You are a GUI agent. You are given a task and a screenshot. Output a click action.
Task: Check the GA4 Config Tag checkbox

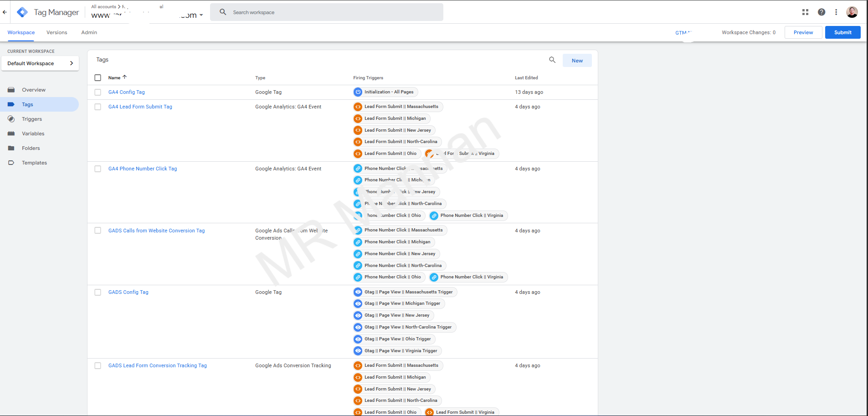(98, 92)
